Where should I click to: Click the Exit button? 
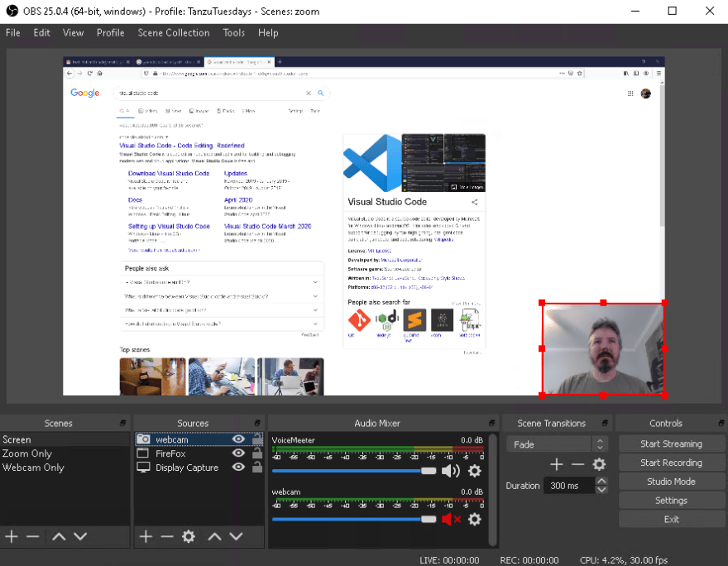coord(672,520)
